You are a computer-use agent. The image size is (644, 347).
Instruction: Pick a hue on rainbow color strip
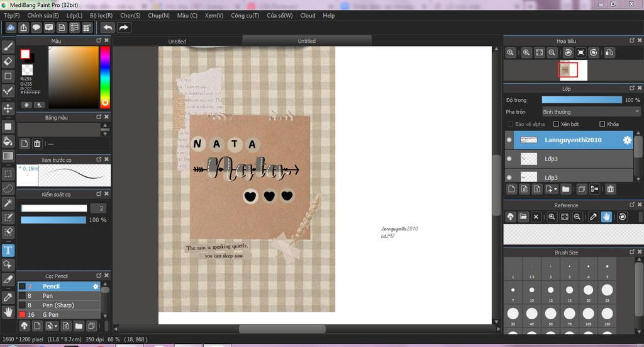click(x=105, y=77)
